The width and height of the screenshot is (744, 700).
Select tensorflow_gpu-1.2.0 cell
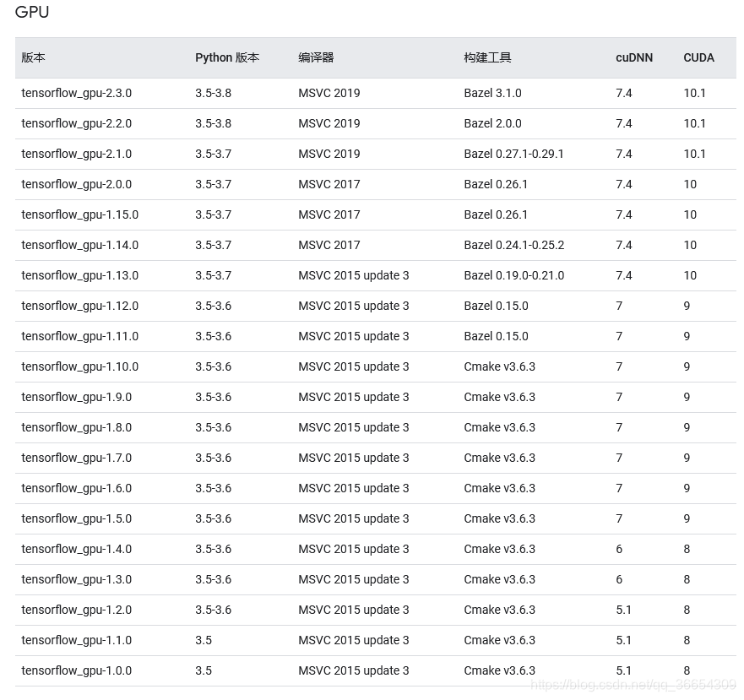pyautogui.click(x=76, y=610)
